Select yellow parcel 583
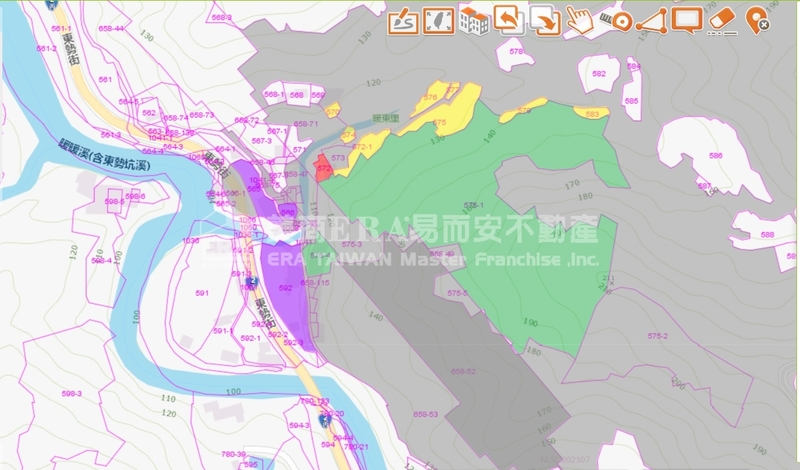This screenshot has height=470, width=800. tap(592, 114)
